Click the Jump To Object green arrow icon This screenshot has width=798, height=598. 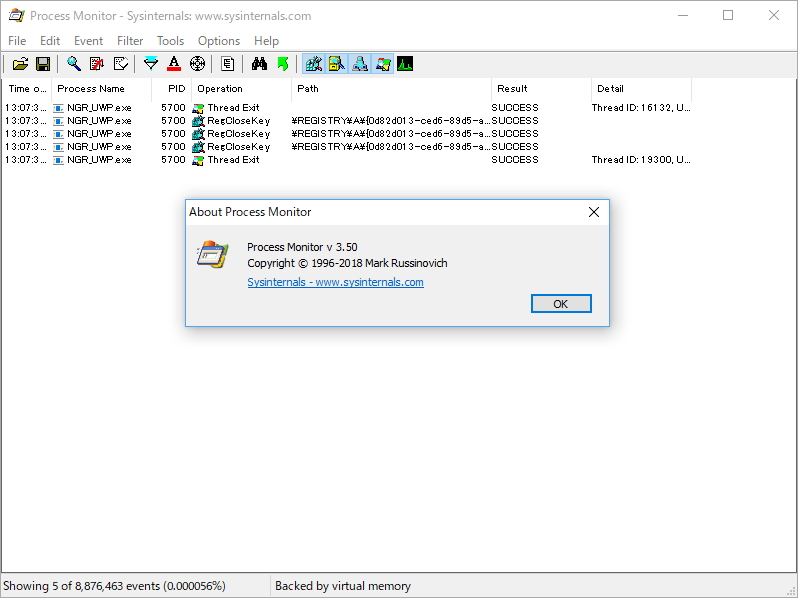283,64
